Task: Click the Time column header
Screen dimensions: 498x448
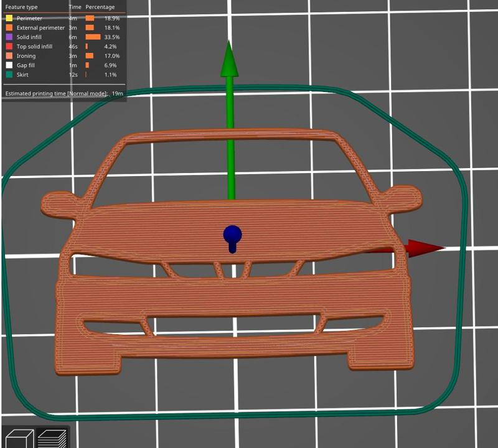Action: pos(75,7)
